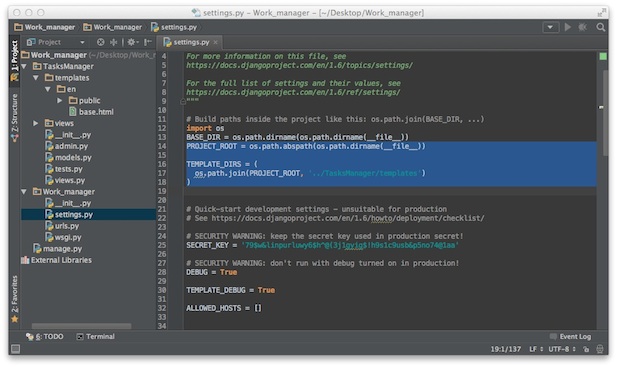The height and width of the screenshot is (367, 617).
Task: Click the collapse all icon in Project panel
Action: click(114, 42)
